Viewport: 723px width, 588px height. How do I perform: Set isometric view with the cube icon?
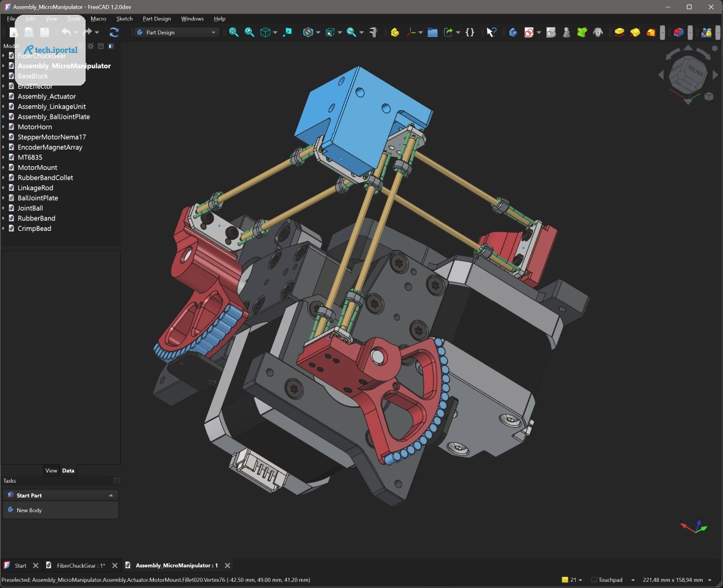tap(265, 32)
